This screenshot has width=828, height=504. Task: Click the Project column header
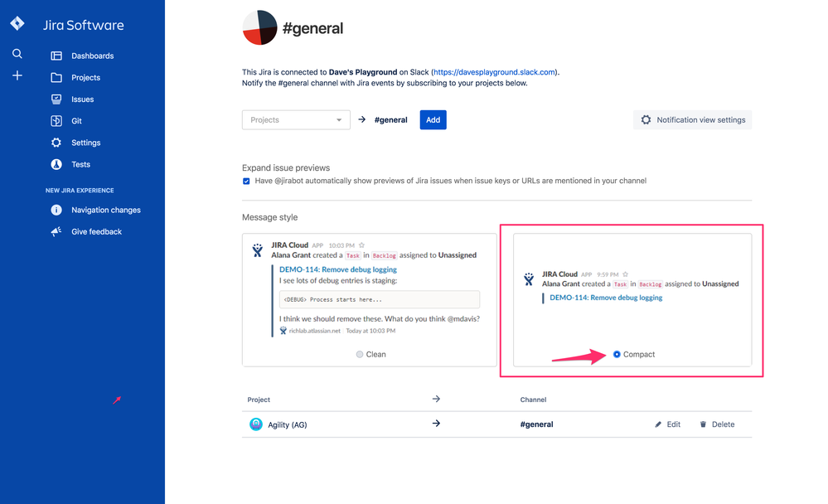tap(259, 400)
